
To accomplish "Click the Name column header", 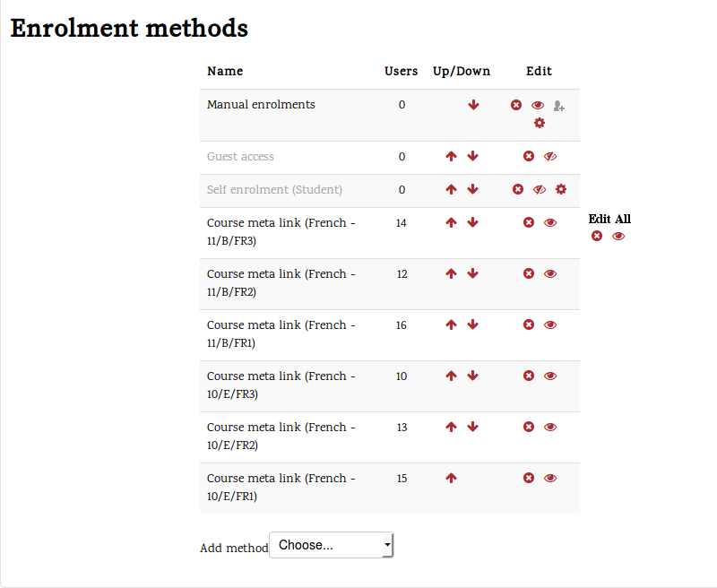I will [x=225, y=71].
